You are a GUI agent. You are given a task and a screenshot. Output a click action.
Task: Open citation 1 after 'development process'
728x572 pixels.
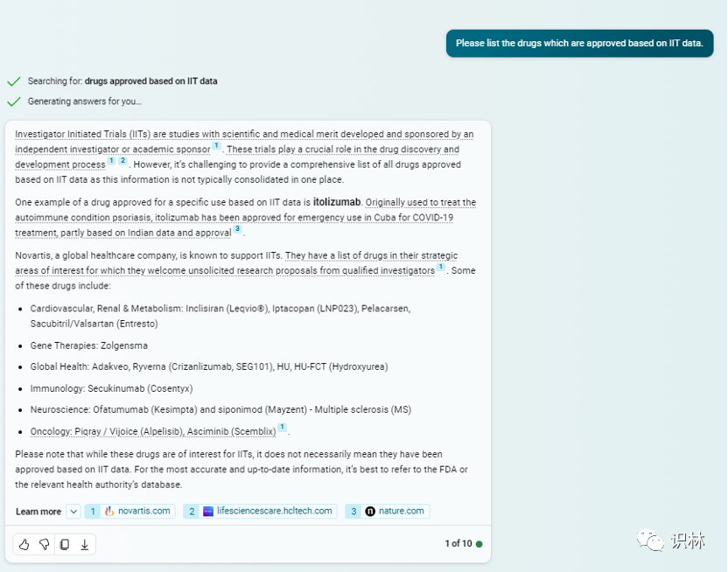point(111,161)
